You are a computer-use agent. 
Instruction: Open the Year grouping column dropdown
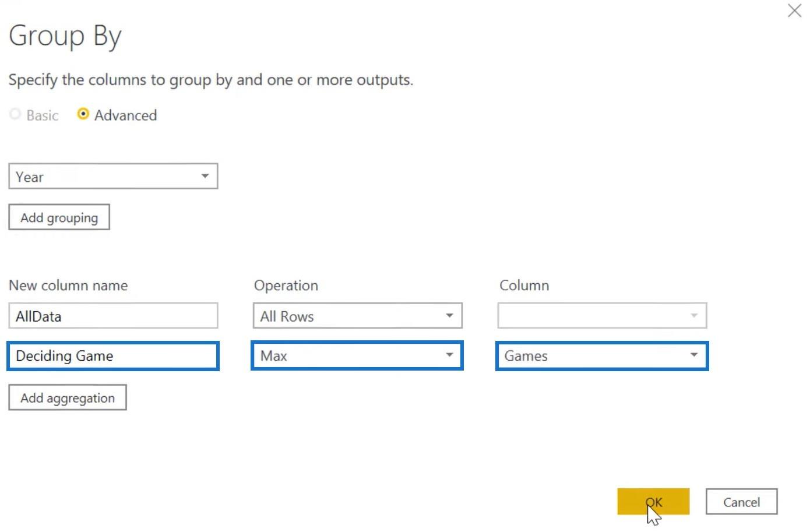[113, 177]
